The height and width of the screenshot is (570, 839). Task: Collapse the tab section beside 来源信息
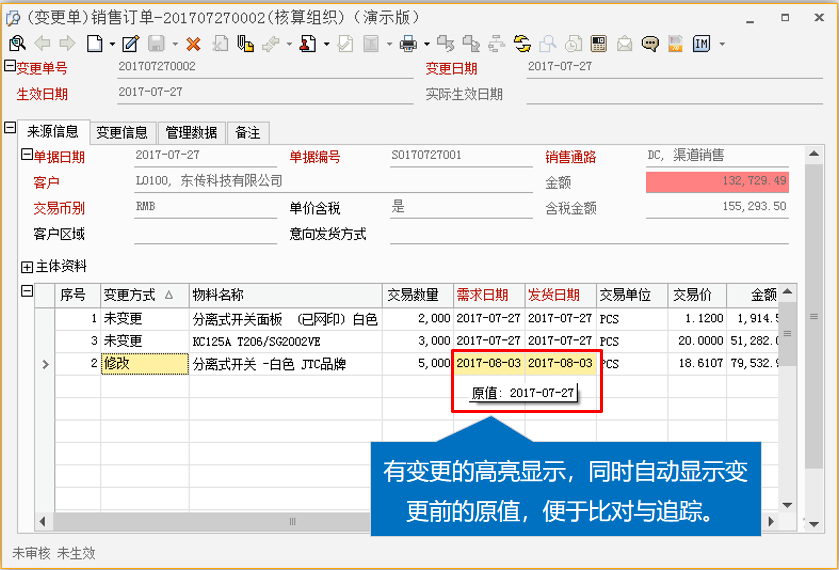click(10, 127)
